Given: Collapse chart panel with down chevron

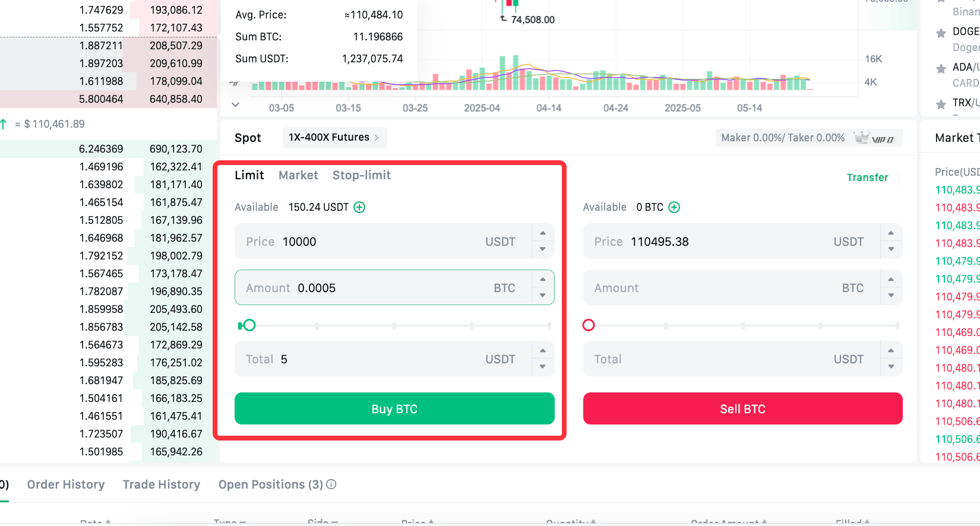Looking at the screenshot, I should (x=235, y=104).
